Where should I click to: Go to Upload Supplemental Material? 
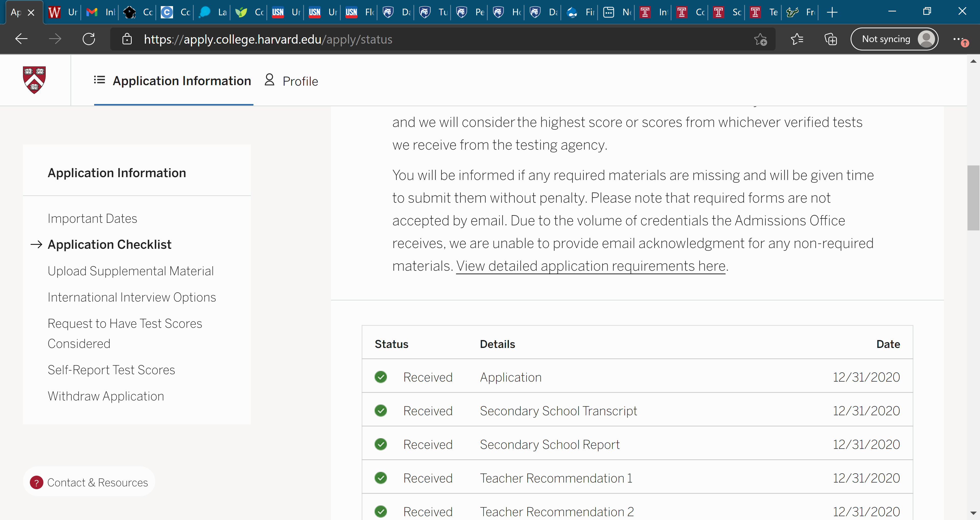(x=130, y=271)
